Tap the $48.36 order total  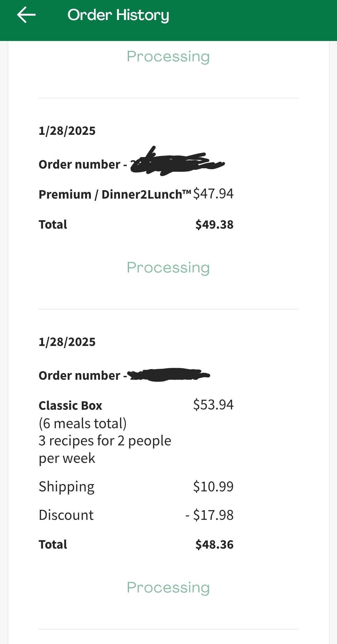(214, 545)
